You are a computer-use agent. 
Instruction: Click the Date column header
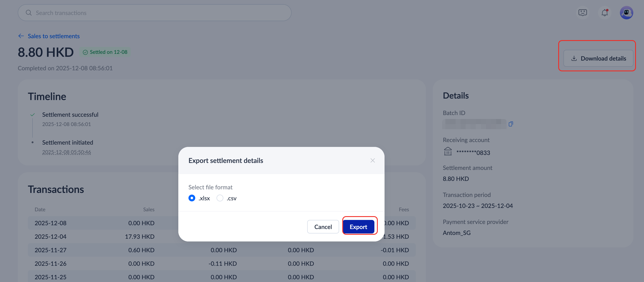[x=40, y=209]
